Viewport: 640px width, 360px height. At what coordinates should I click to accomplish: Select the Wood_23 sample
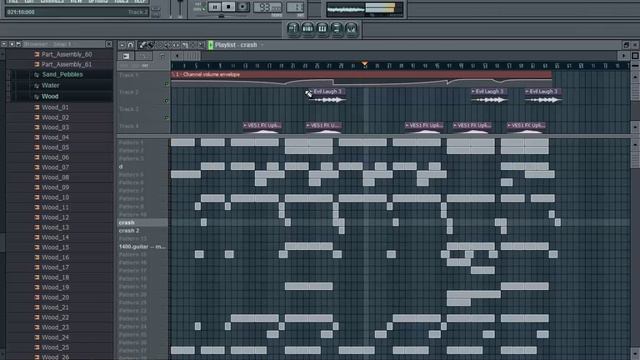pyautogui.click(x=55, y=327)
